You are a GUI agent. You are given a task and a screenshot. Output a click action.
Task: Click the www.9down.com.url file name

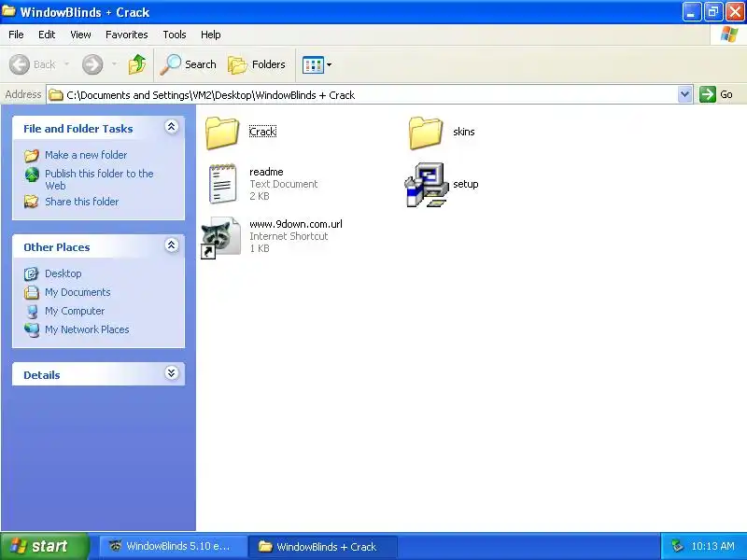(295, 224)
